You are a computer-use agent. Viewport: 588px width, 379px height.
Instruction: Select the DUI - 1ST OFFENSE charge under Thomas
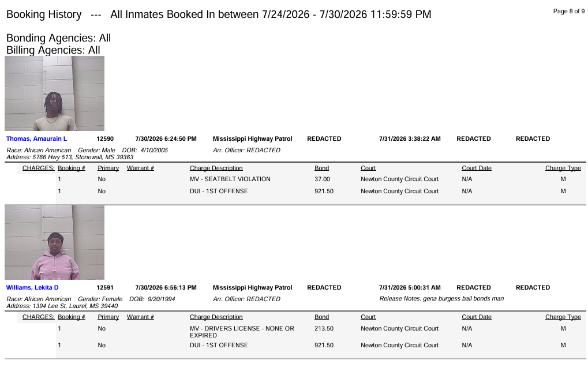point(219,191)
